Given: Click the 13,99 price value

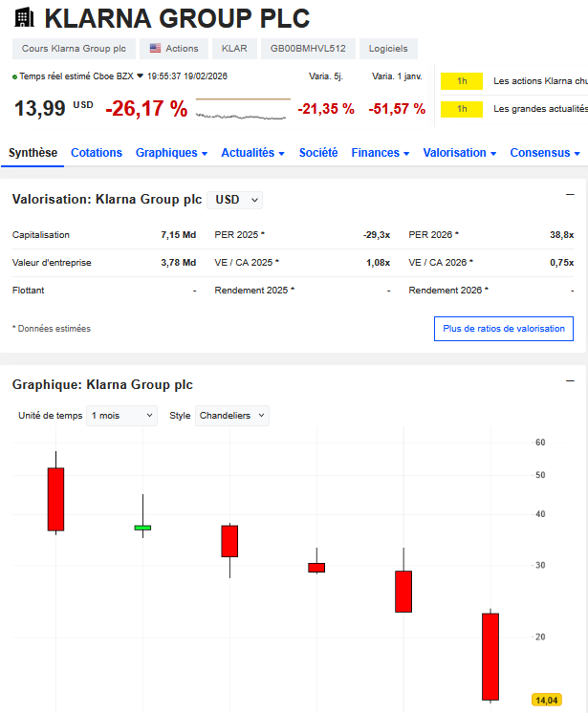Looking at the screenshot, I should (40, 109).
